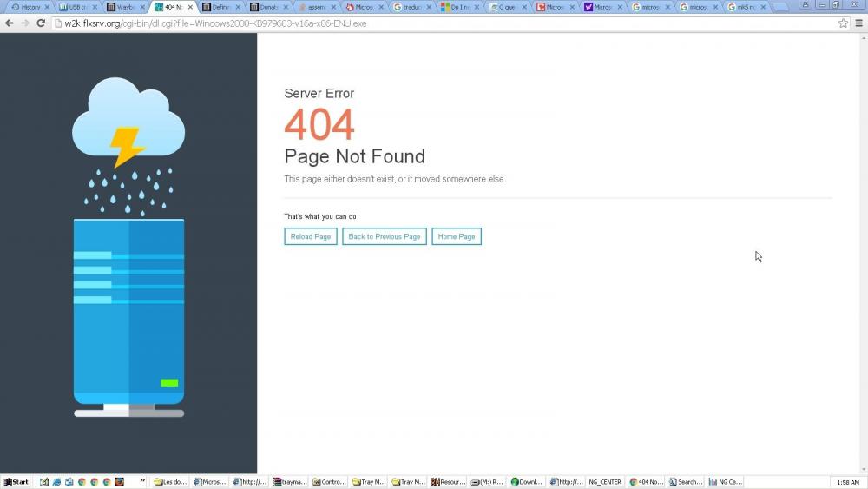Open the 'Les do...' folder taskbar item
868x489 pixels.
pyautogui.click(x=170, y=481)
